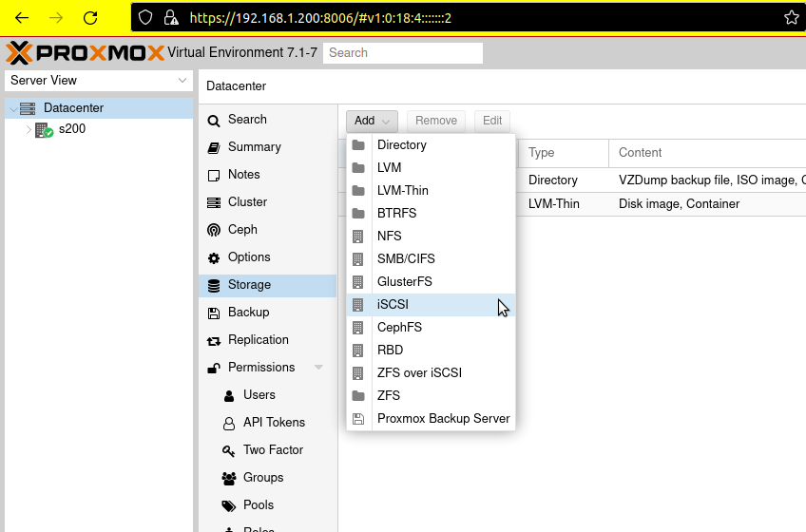Screen dimensions: 806x532
Task: Click the browser back arrow
Action: point(22,18)
